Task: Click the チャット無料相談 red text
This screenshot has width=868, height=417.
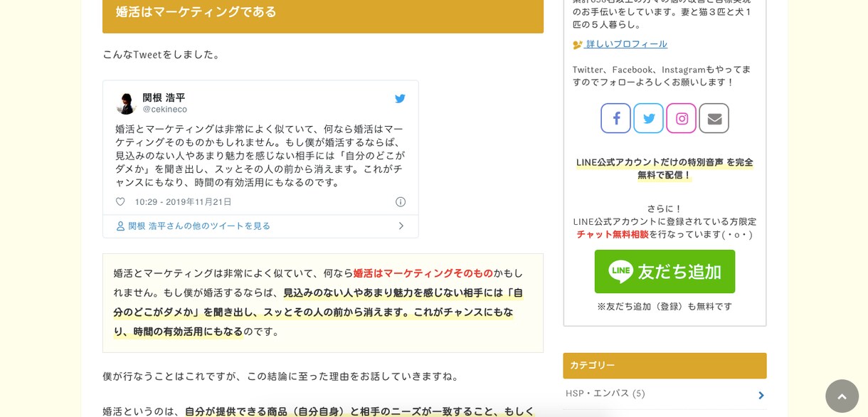Action: tap(613, 235)
